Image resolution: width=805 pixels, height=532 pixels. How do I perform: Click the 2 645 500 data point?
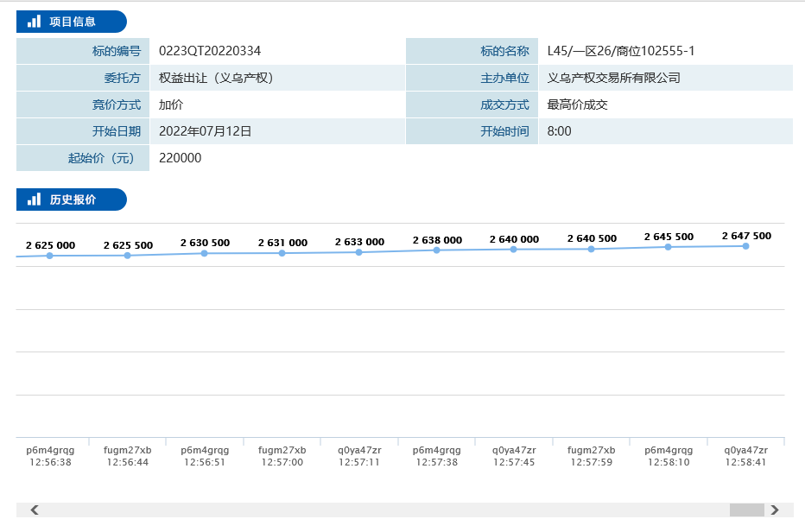(x=669, y=247)
